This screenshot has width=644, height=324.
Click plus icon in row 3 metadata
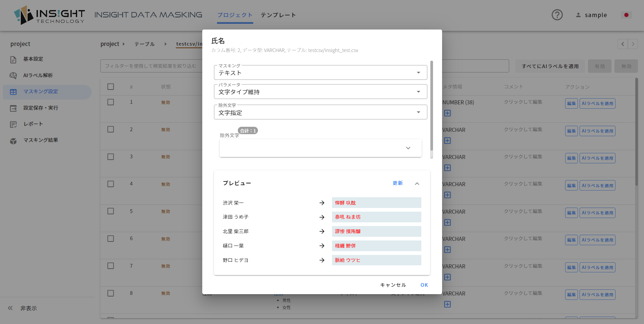[447, 168]
